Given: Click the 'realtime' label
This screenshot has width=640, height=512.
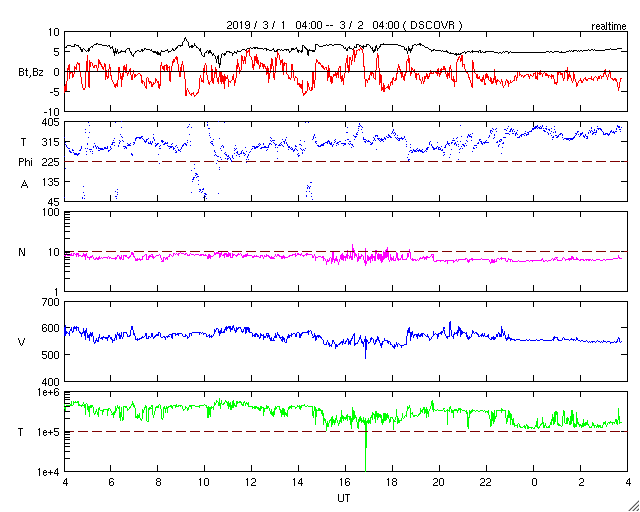Looking at the screenshot, I should [x=609, y=27].
